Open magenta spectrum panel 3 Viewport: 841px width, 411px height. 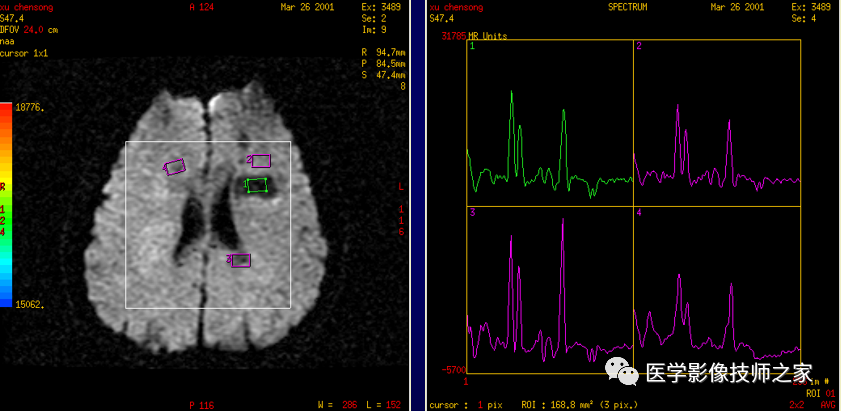(550, 290)
